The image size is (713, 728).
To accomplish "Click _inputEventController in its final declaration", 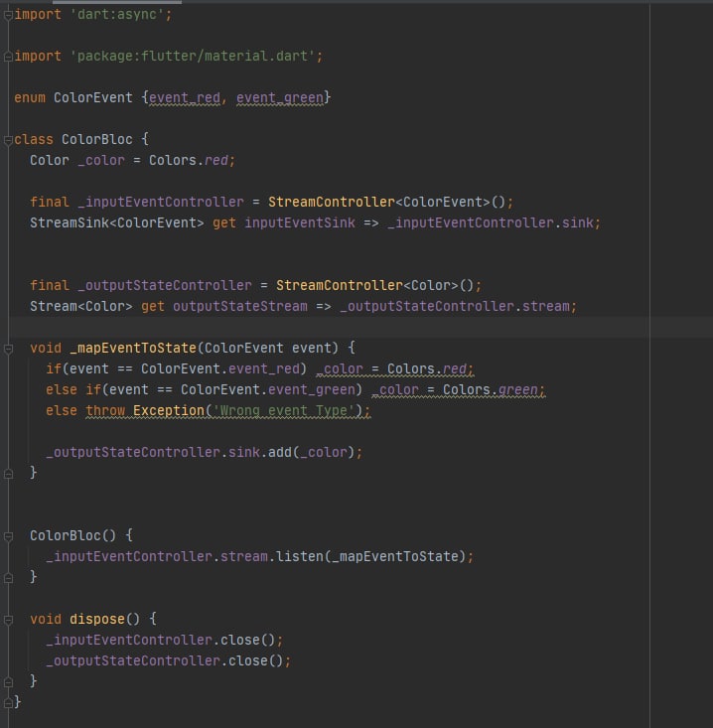I will tap(161, 202).
